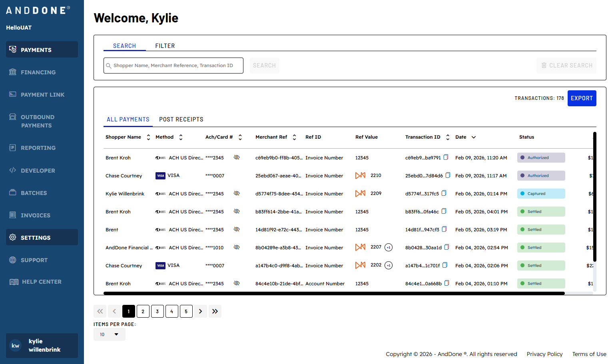Click the shopper search input field
This screenshot has height=364, width=616.
173,66
